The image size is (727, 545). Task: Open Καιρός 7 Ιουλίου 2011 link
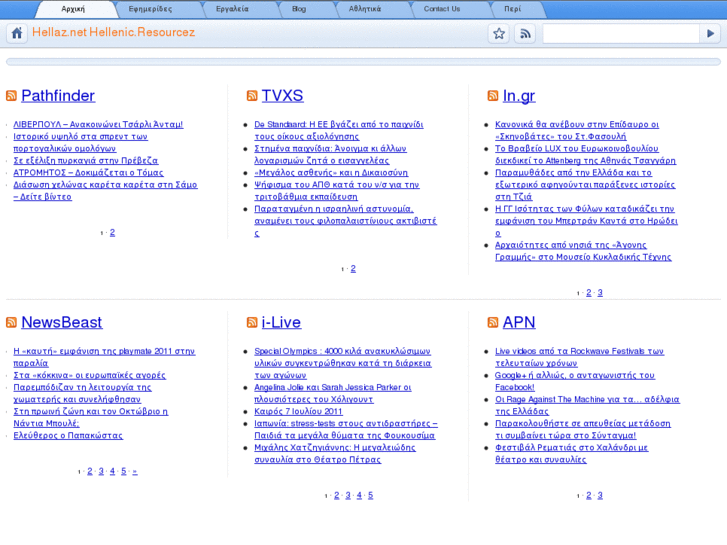[299, 411]
